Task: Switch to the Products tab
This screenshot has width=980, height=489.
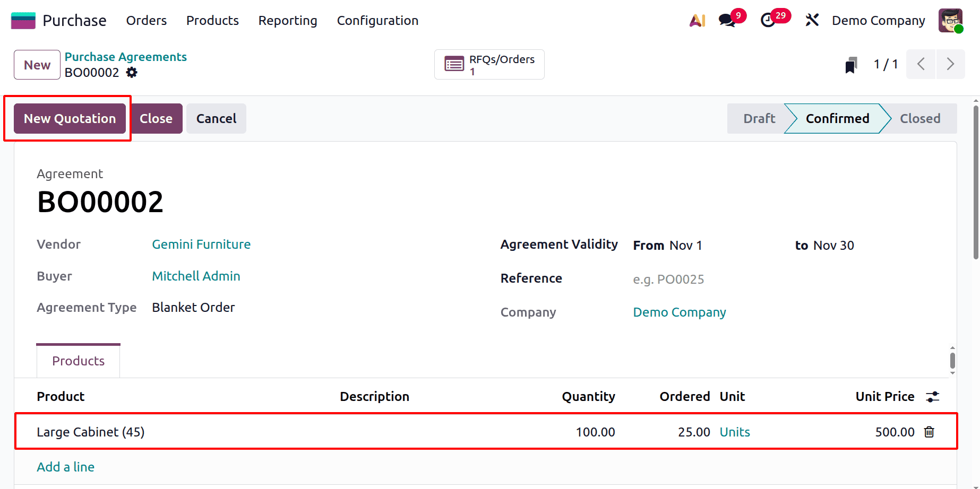Action: tap(78, 361)
